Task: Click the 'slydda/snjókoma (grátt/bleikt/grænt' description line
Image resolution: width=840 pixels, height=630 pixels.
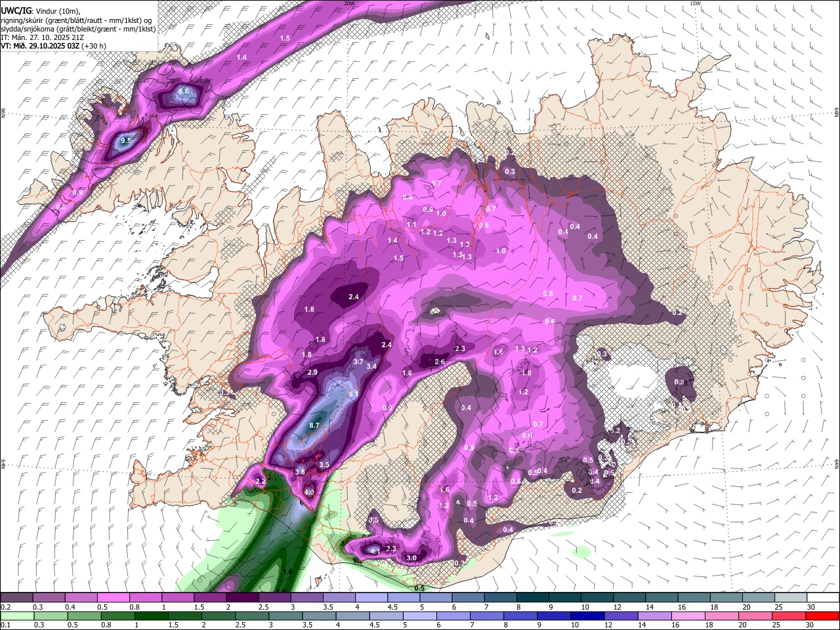Action: point(78,29)
